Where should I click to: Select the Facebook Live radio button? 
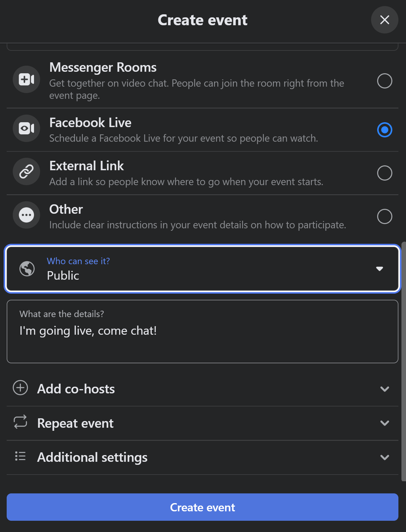[x=384, y=130]
